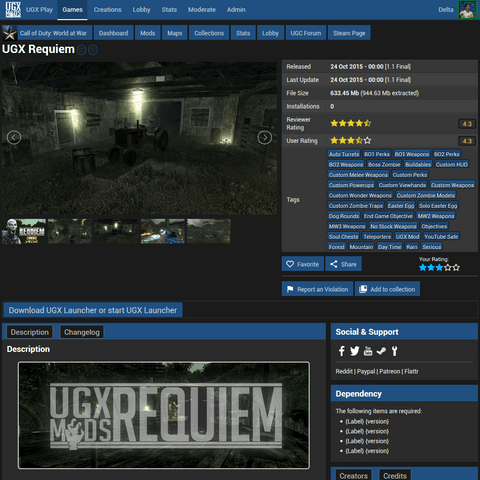
Task: Select the Day Time tag
Action: point(389,247)
